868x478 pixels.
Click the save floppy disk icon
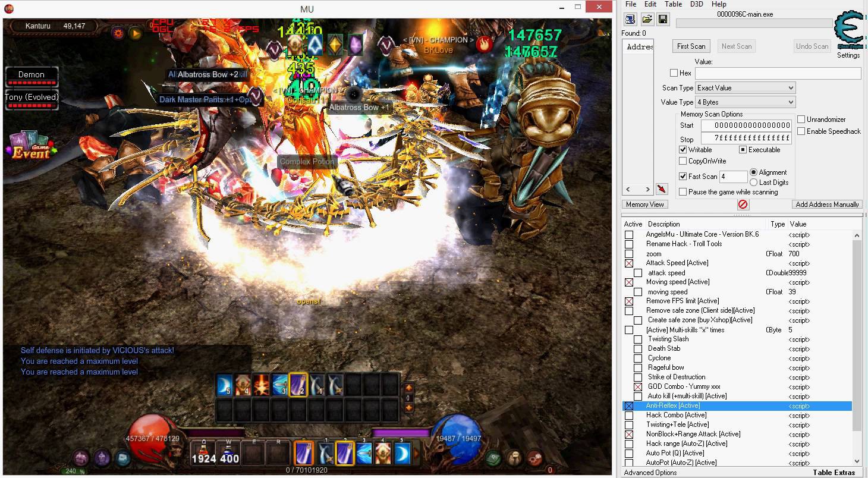pyautogui.click(x=663, y=19)
